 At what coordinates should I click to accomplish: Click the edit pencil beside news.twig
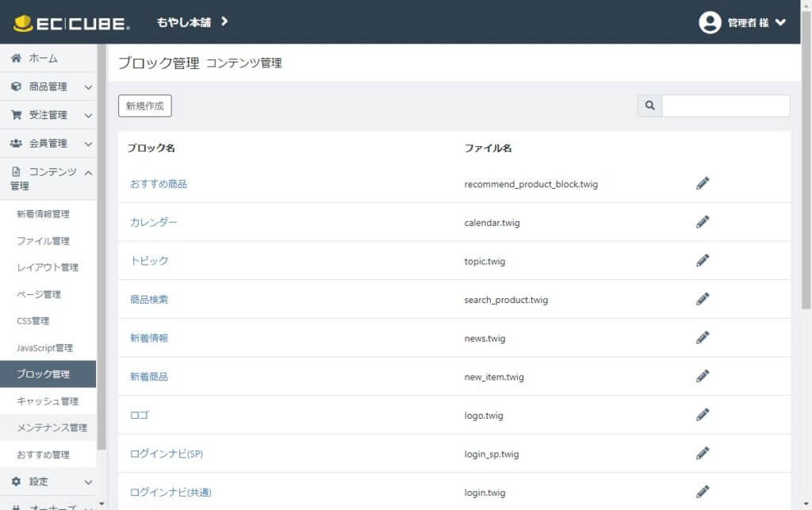(702, 338)
